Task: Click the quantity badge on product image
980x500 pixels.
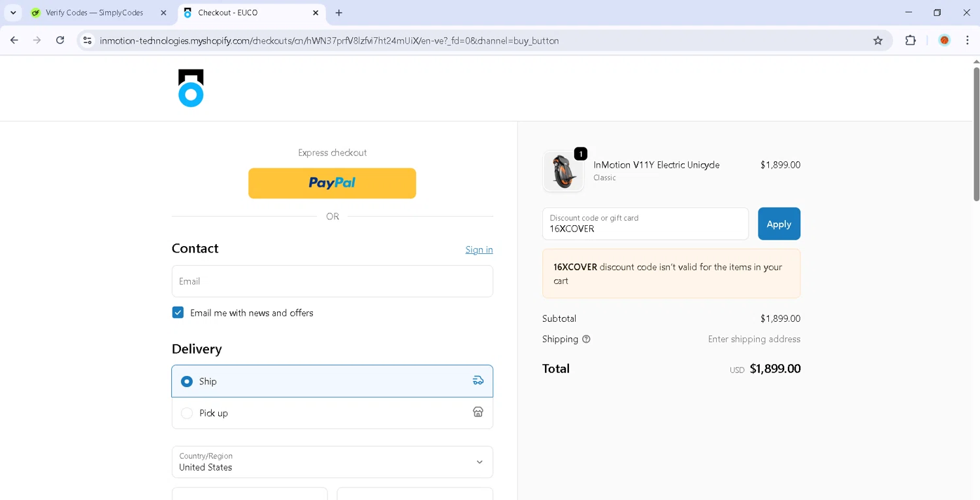Action: pyautogui.click(x=580, y=154)
